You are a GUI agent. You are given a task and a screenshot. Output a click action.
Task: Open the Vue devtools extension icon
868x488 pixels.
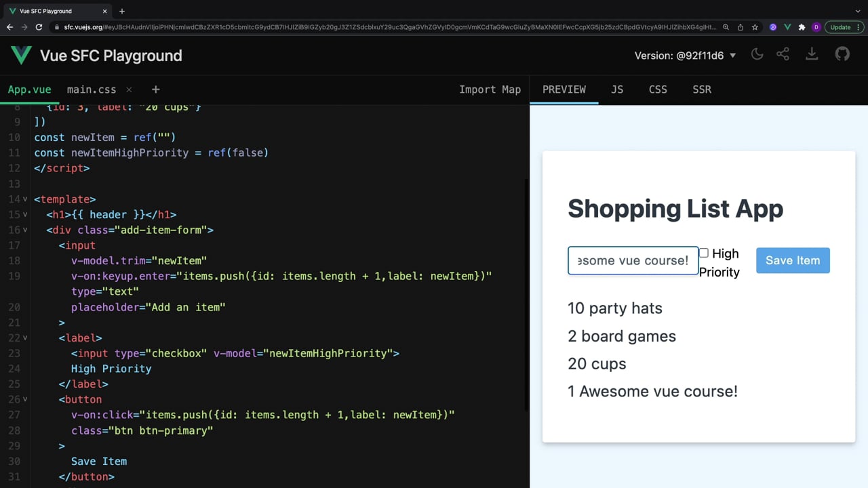pos(787,27)
